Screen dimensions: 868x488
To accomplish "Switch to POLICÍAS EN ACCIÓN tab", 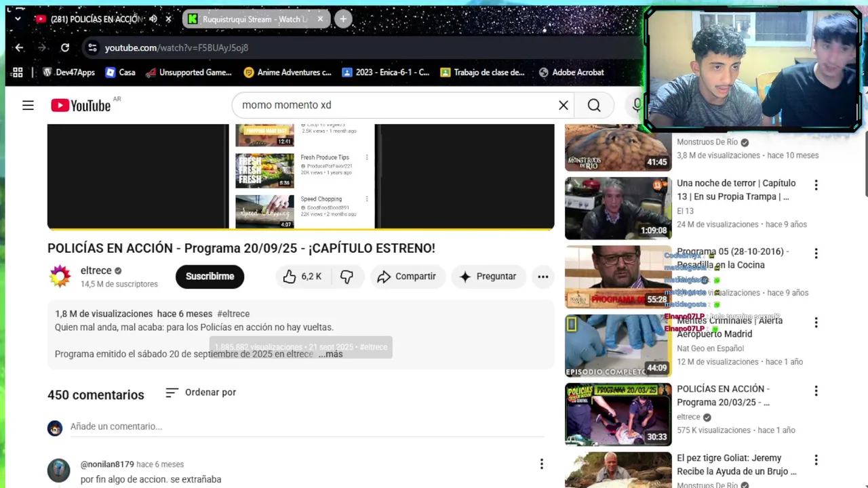I will tap(95, 19).
